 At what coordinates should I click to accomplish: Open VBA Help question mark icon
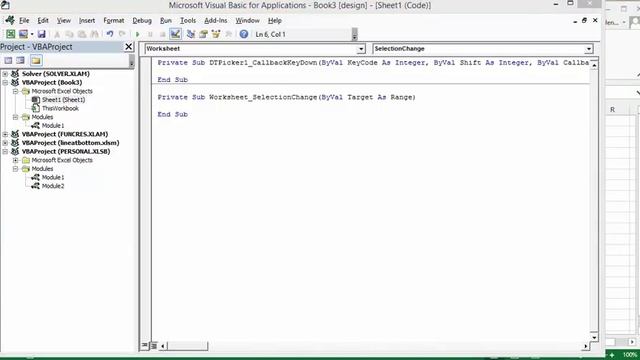click(x=244, y=34)
